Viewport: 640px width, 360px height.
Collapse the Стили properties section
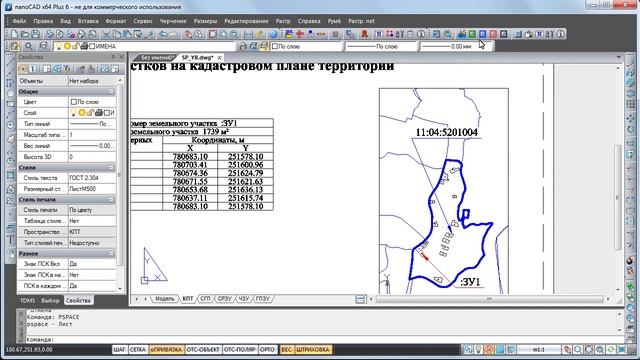pos(111,168)
